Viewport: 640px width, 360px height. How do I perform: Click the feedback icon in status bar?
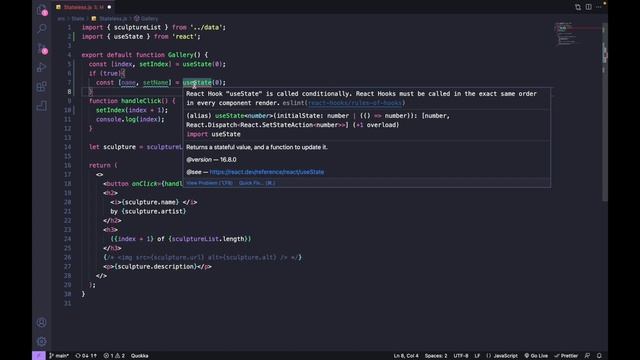(x=587, y=356)
